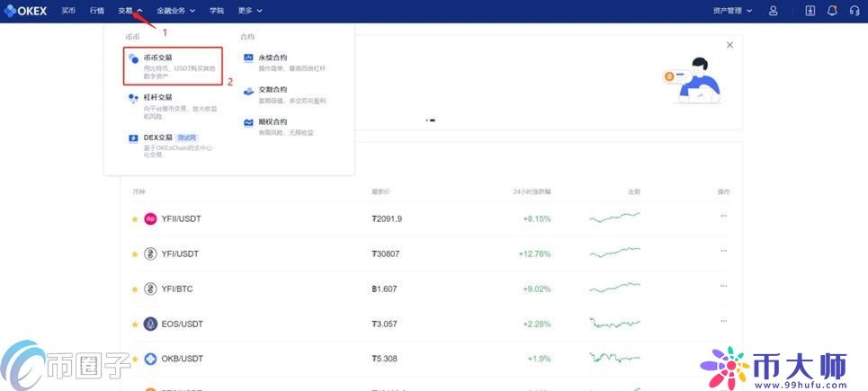Open the YFI/USDT trading pair
The width and height of the screenshot is (868, 391).
(x=180, y=253)
